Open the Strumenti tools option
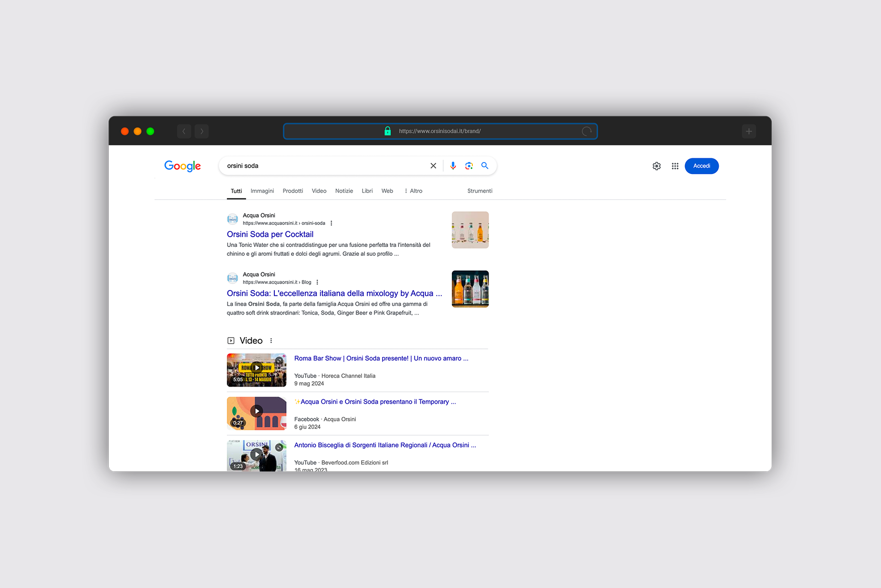Viewport: 881px width, 588px height. tap(480, 191)
